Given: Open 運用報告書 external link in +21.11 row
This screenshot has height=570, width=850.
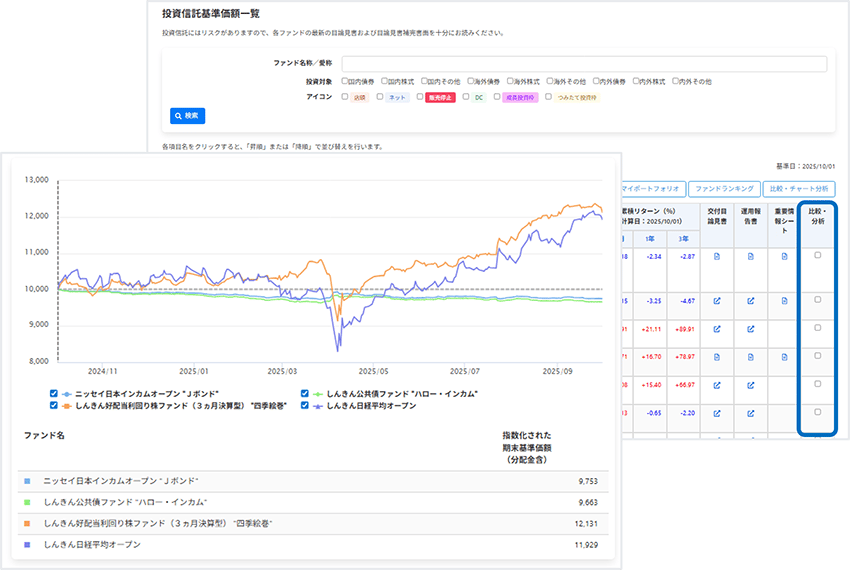Looking at the screenshot, I should point(751,329).
